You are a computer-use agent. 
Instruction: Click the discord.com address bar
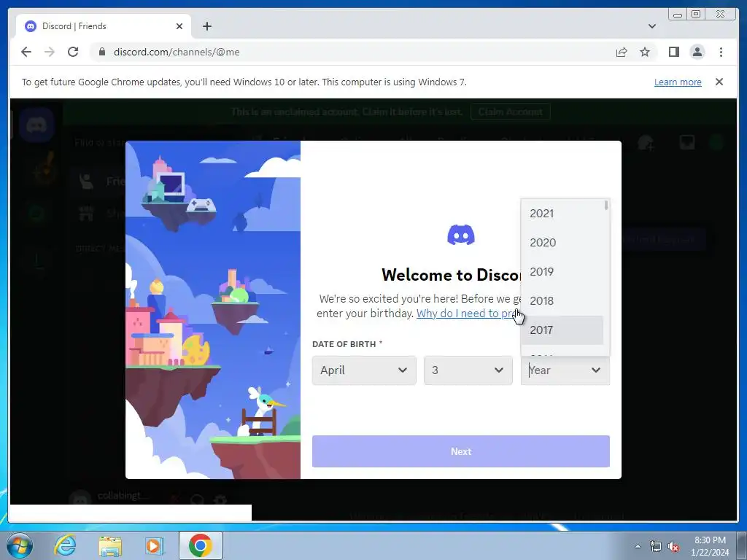[352, 52]
